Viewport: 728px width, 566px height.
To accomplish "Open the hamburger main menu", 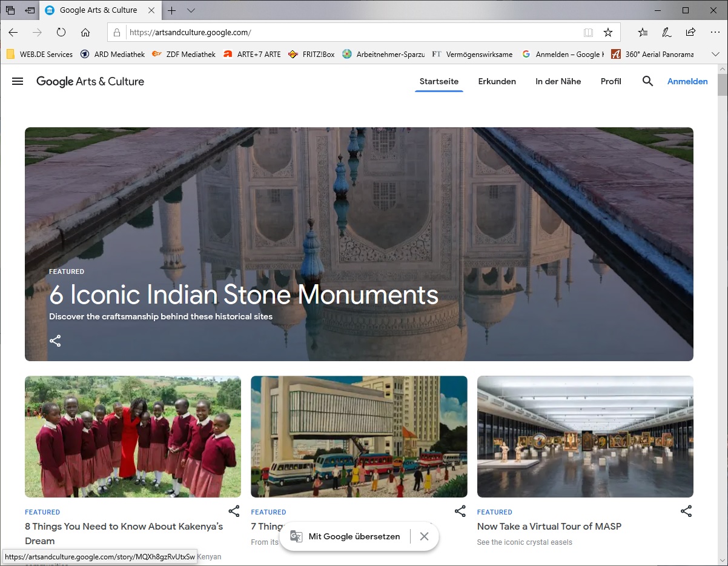I will pos(18,81).
